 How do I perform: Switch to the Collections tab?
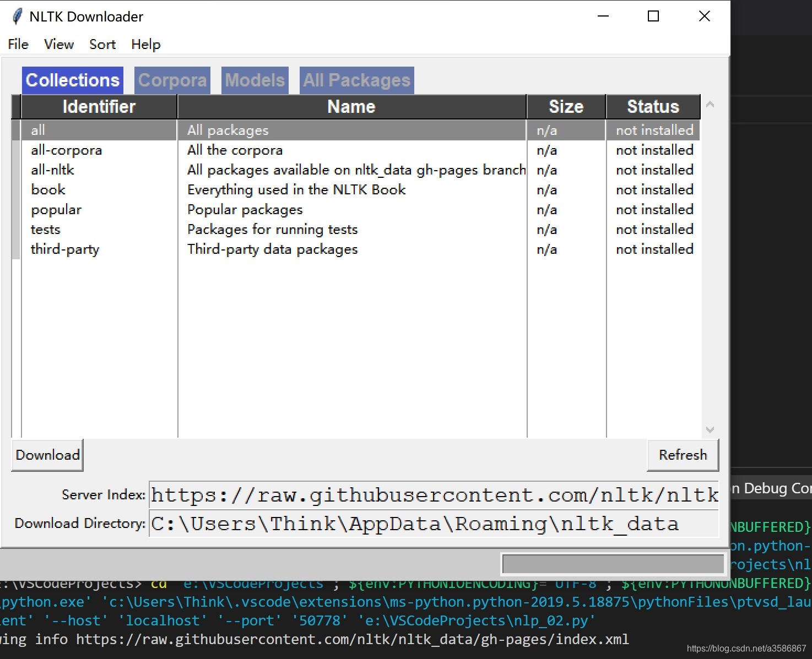coord(73,80)
